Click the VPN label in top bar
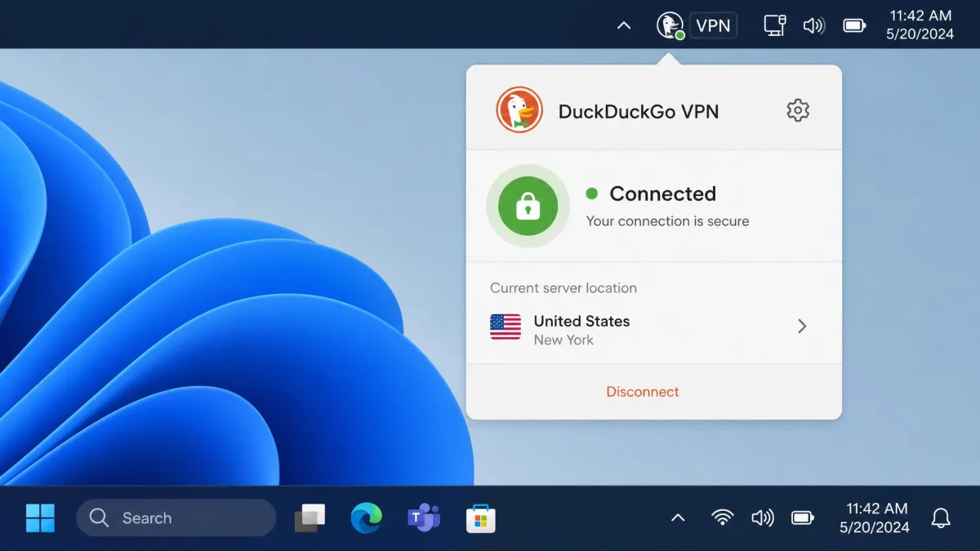Screen dimensions: 980x551 [713, 25]
